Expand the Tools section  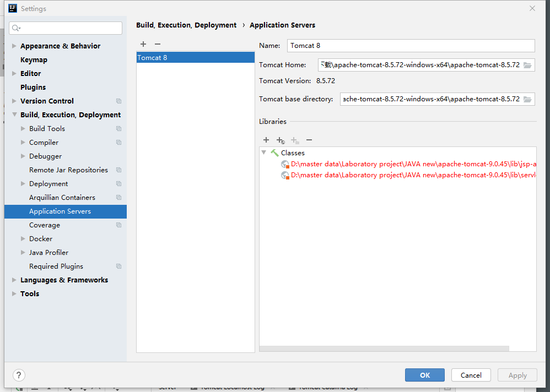click(x=14, y=293)
